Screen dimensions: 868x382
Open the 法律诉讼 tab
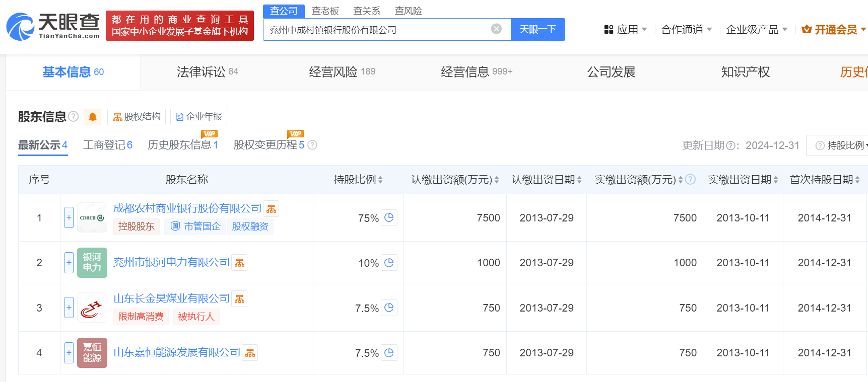[207, 72]
